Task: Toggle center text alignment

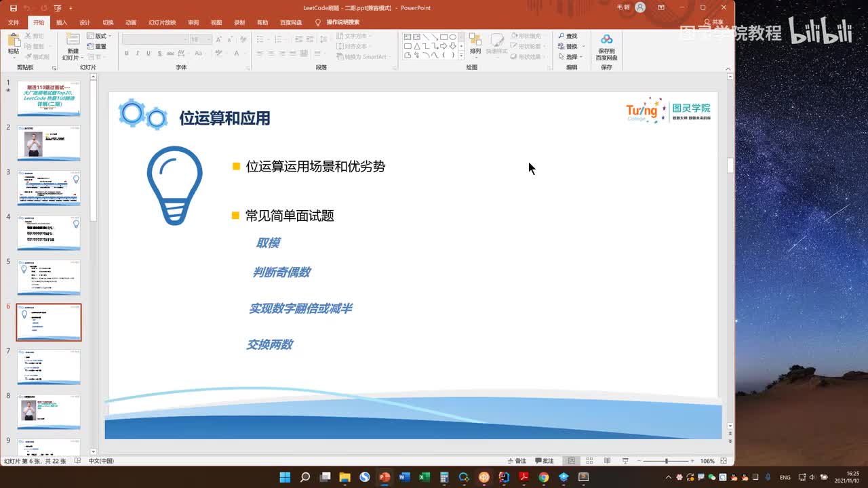Action: tap(271, 54)
